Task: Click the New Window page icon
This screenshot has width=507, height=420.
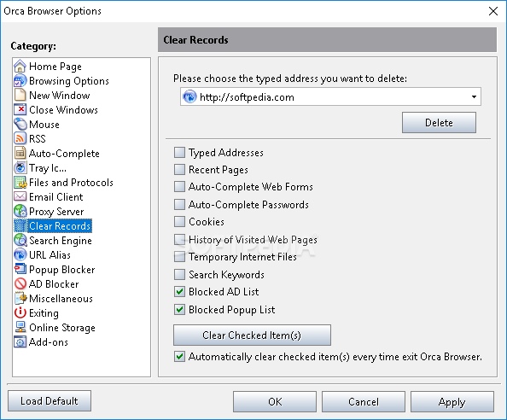Action: 20,95
